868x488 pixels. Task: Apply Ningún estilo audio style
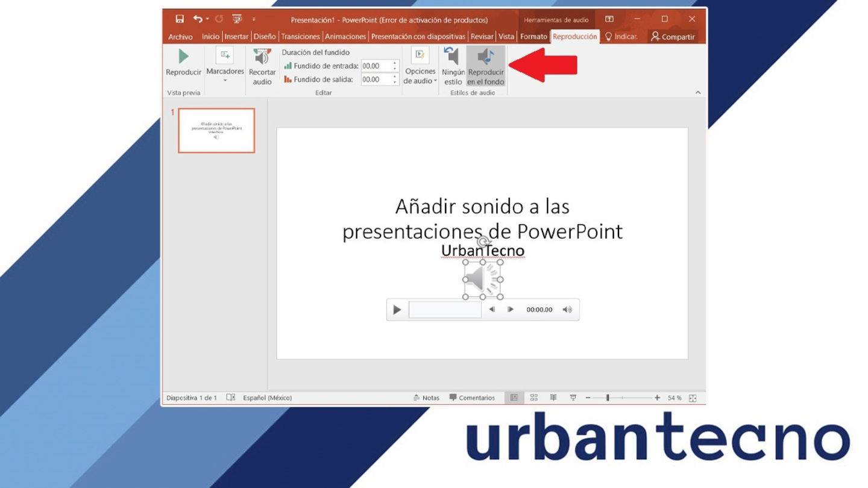click(x=453, y=66)
